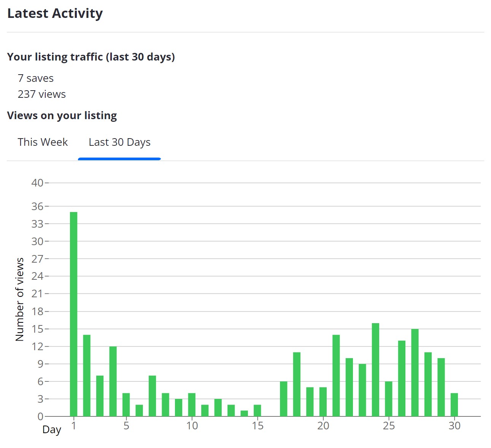
Task: Click the 237 views text
Action: (x=42, y=94)
